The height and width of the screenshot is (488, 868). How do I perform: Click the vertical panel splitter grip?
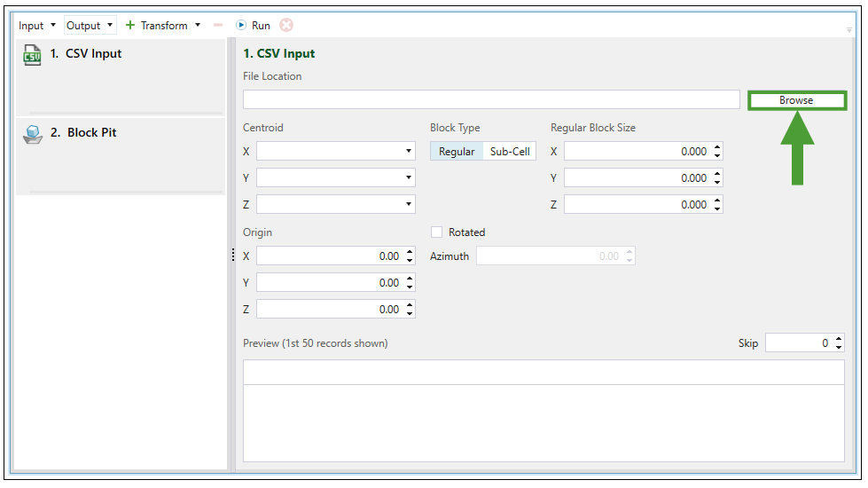(233, 256)
